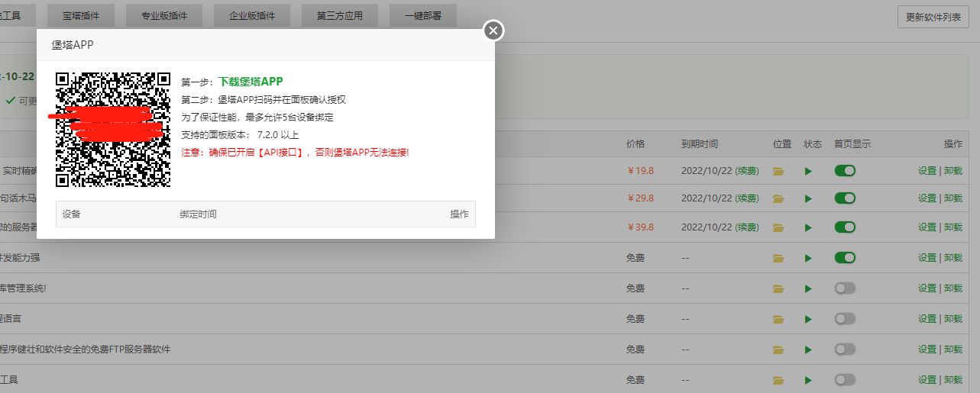
Task: Click the 程序健壮和软件安全的免费FTP服务器软件 description text
Action: 86,350
